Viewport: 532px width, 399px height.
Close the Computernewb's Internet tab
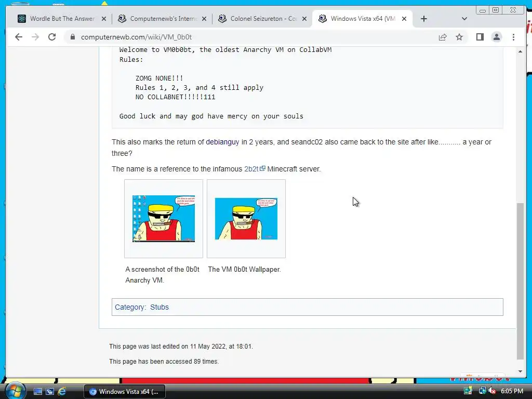[x=204, y=19]
